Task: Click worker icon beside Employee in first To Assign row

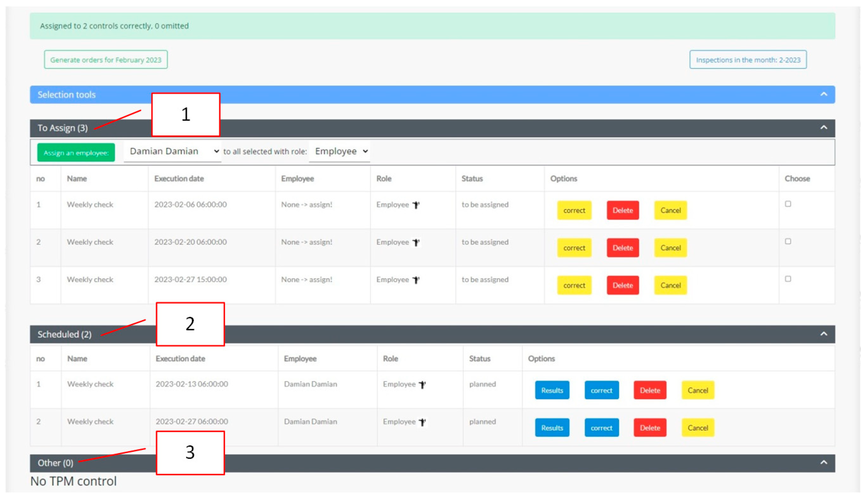Action: point(416,205)
